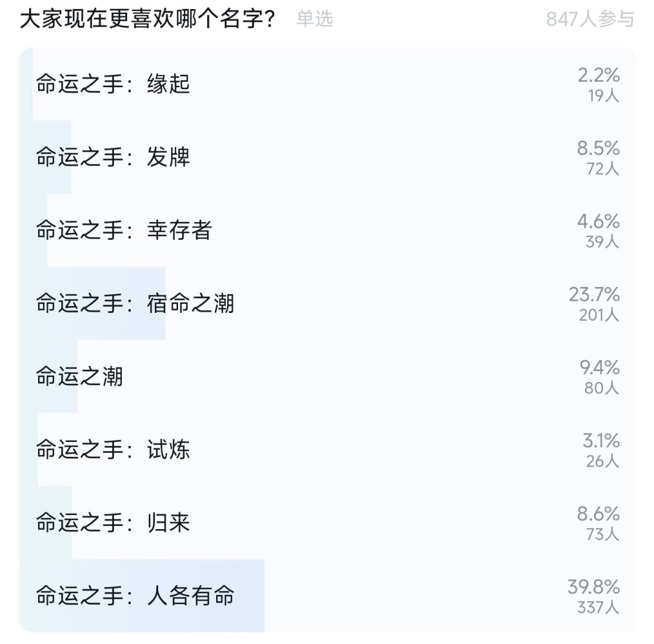
Task: Click the 337人 vote count
Action: point(598,607)
